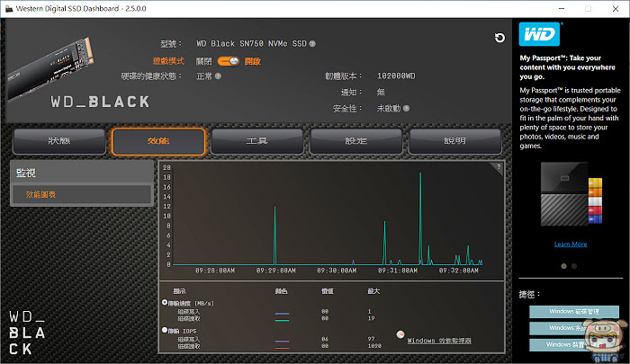Click the WD Black SSD product image

tap(50, 68)
